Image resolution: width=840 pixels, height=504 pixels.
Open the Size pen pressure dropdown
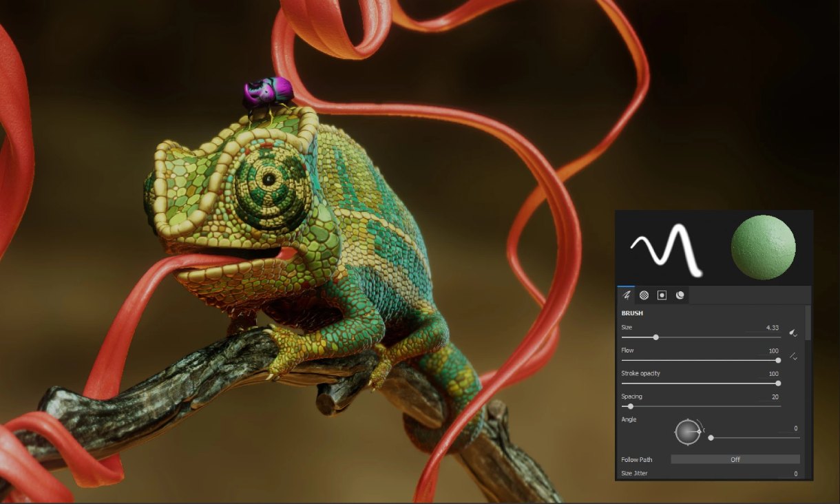[x=793, y=333]
